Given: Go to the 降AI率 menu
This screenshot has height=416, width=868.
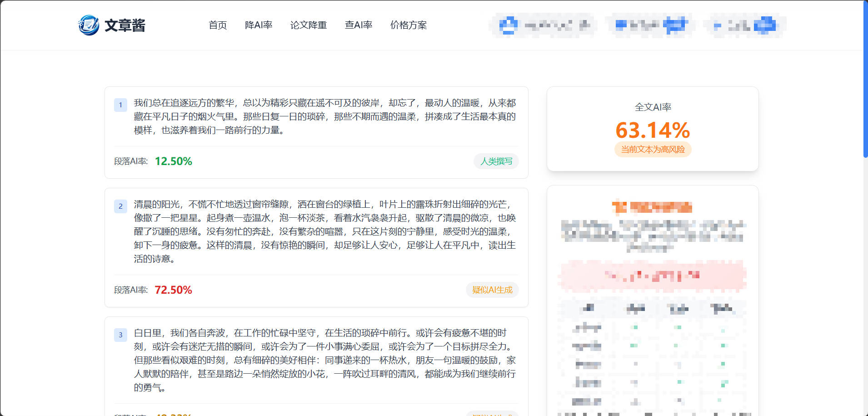Looking at the screenshot, I should [x=259, y=25].
